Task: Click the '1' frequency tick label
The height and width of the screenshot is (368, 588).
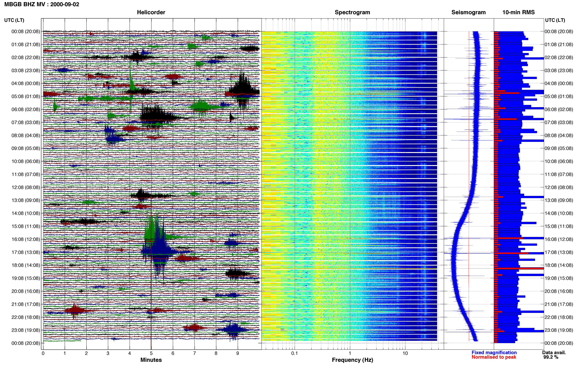Action: click(x=350, y=353)
